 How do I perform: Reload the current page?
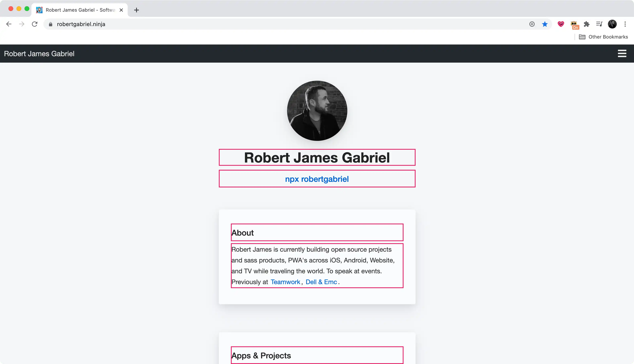tap(35, 24)
